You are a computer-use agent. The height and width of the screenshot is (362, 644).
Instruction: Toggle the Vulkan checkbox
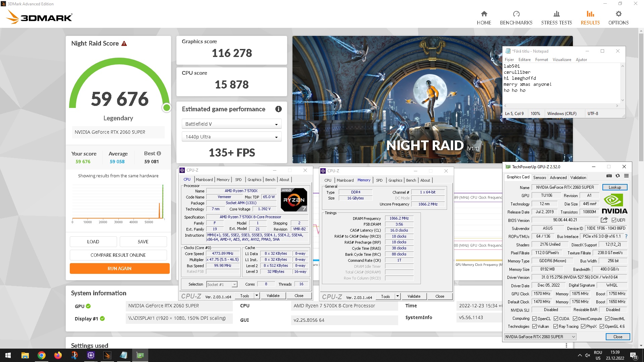tap(535, 326)
